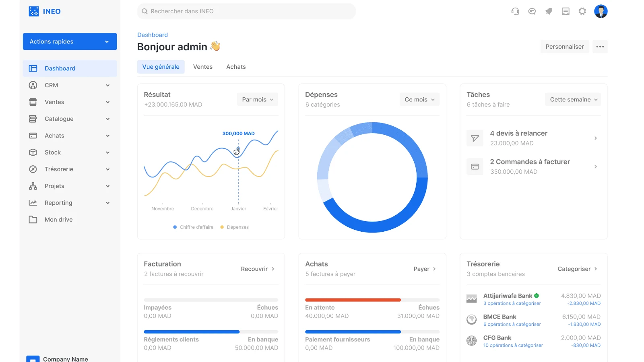Click the Payer link
Screen dimensions: 644x362
(x=425, y=269)
